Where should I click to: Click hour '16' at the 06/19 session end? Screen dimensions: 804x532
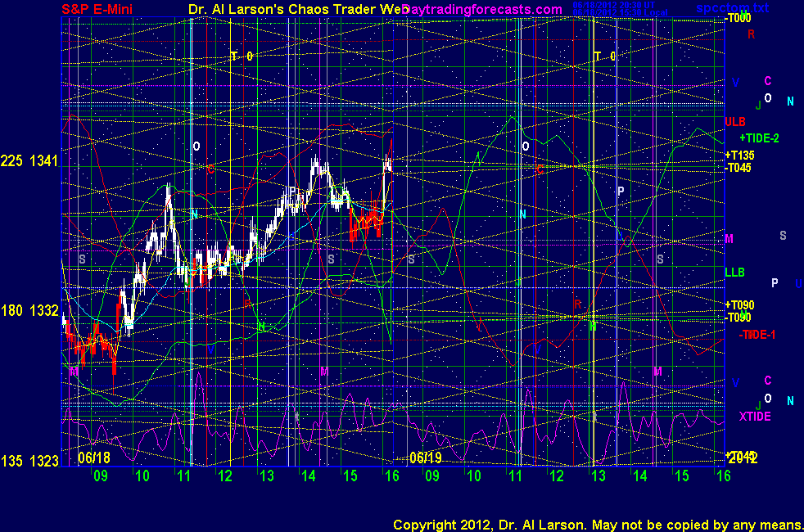coord(724,476)
